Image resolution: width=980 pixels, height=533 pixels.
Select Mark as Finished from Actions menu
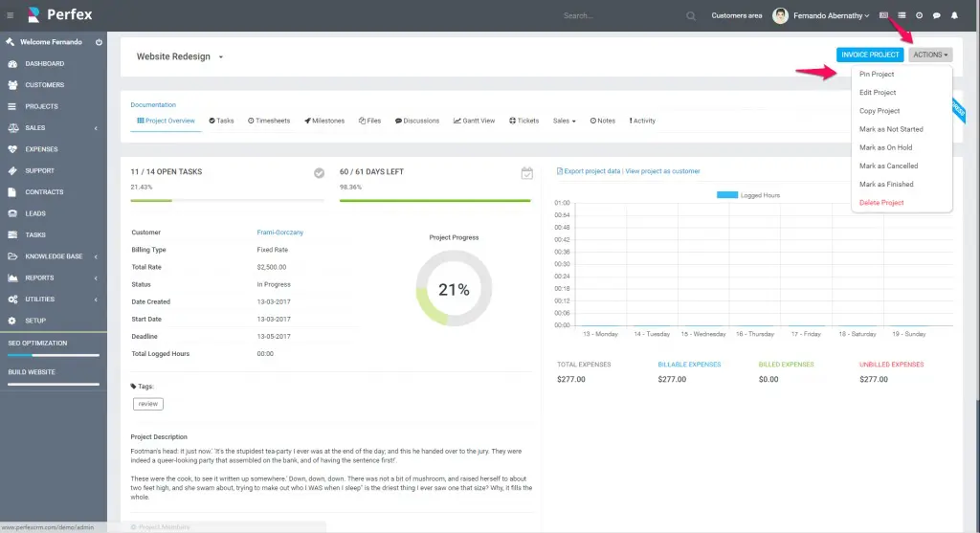pyautogui.click(x=886, y=184)
